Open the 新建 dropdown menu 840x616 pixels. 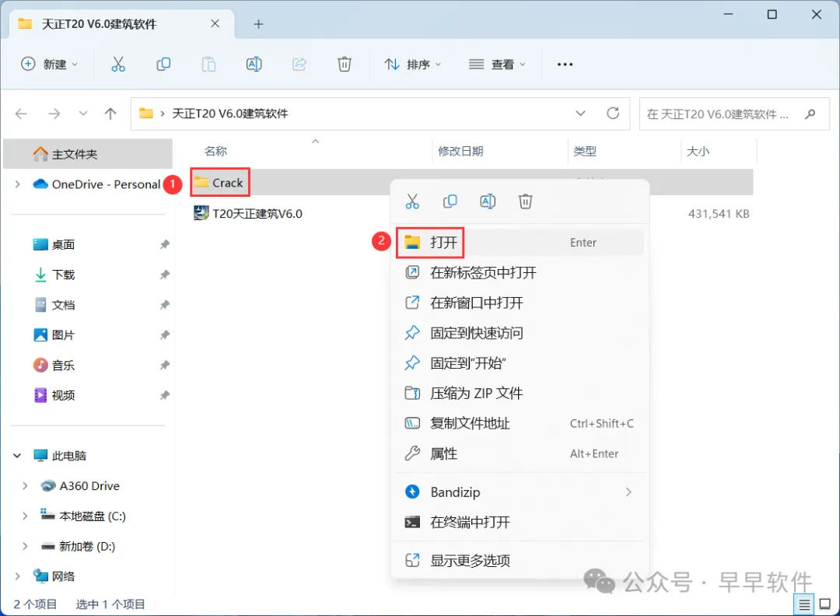49,65
